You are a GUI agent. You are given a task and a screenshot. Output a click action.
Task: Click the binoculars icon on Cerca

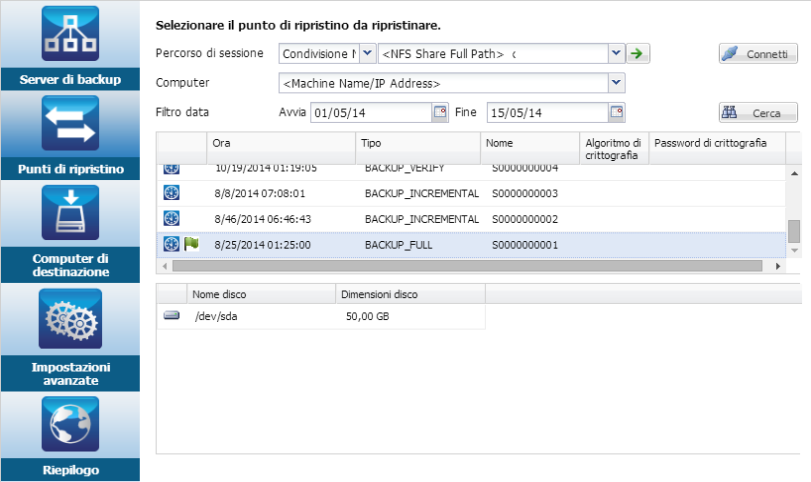[x=730, y=112]
